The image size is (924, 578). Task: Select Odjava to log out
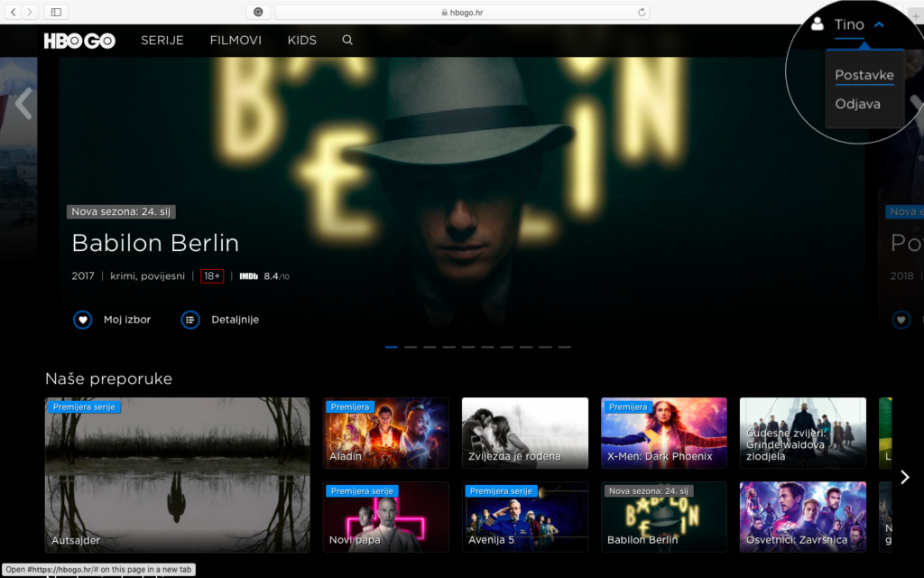pos(857,104)
